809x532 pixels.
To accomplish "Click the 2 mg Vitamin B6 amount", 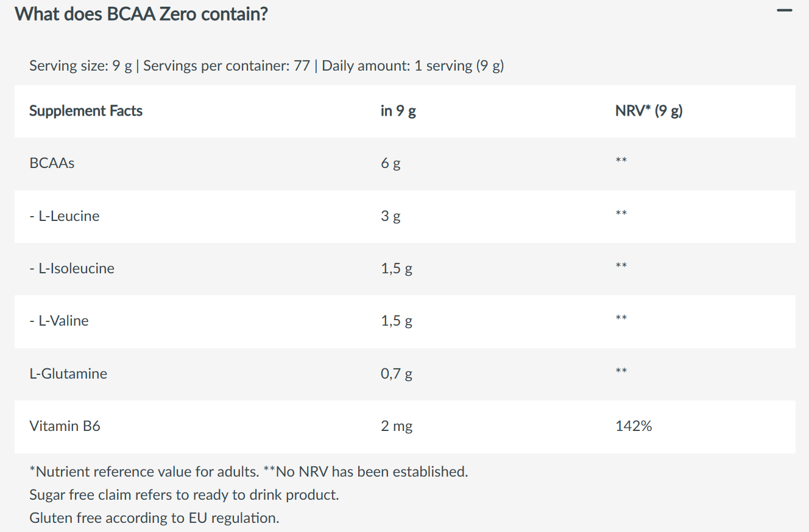I will [397, 426].
